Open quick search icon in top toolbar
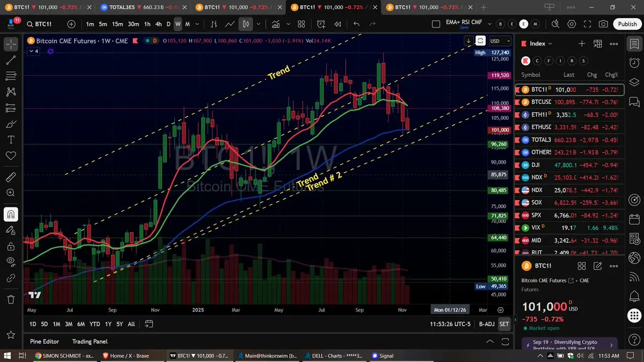 [555, 24]
